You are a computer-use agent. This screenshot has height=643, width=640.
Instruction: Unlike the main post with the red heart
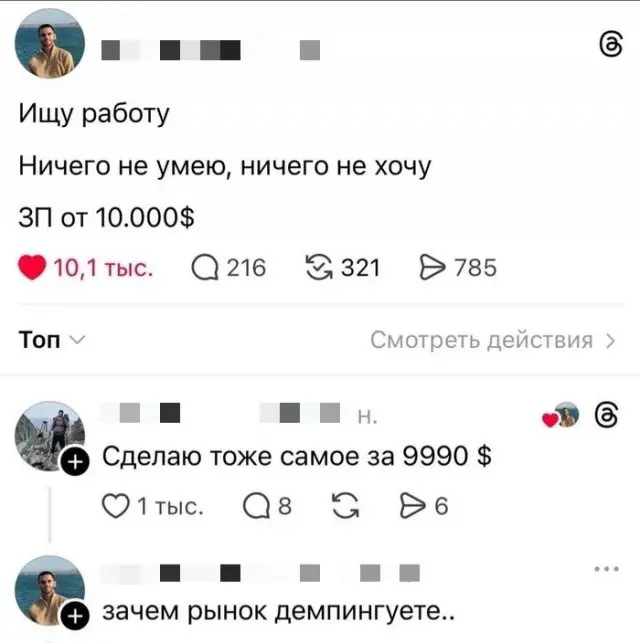pos(31,267)
